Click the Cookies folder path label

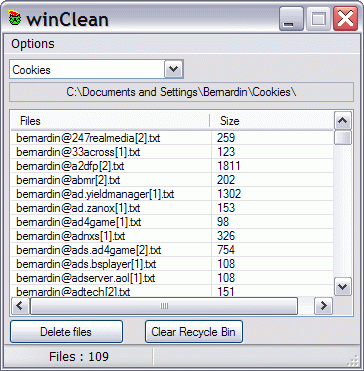click(181, 92)
